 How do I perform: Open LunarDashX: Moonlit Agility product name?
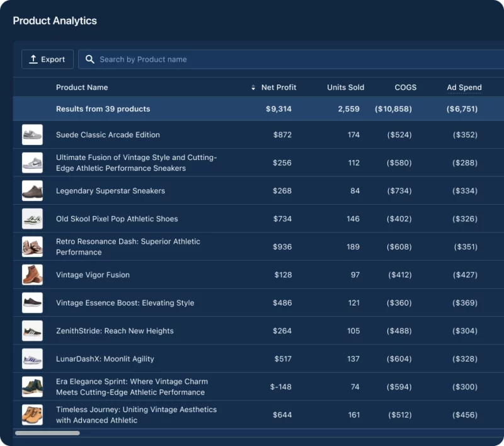point(105,359)
